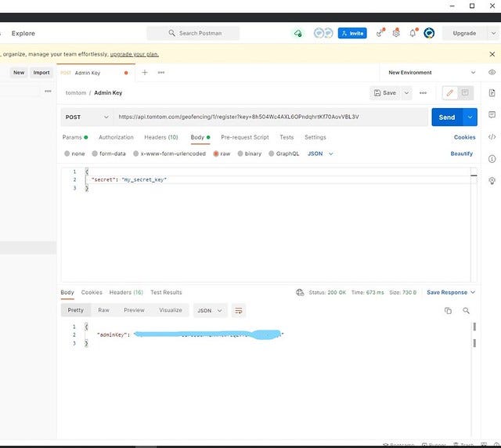Open the Upgrade dropdown arrow
This screenshot has width=501, height=448.
click(493, 33)
